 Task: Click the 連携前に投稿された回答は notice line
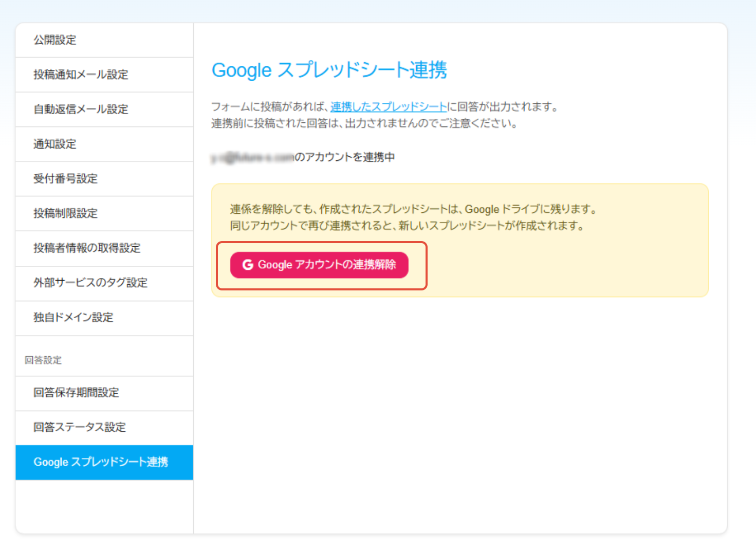coord(364,123)
